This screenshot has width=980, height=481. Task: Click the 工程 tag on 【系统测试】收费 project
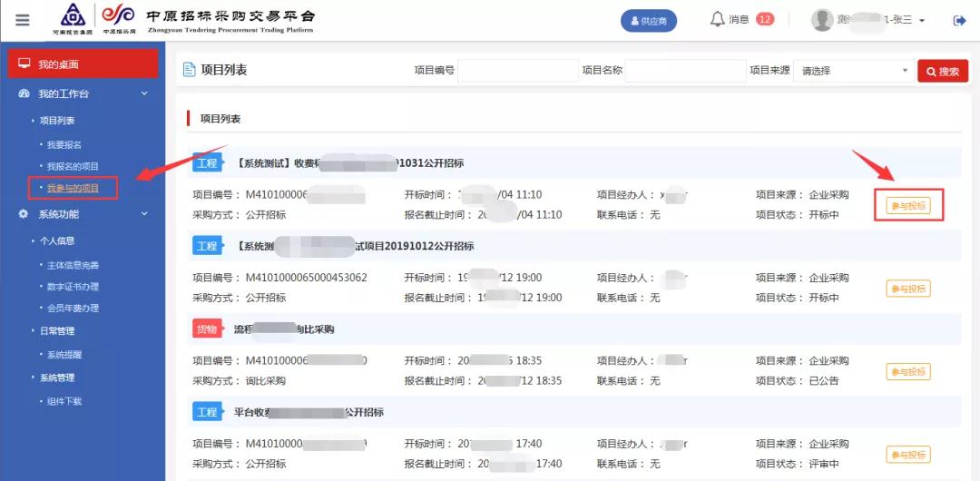coord(207,163)
